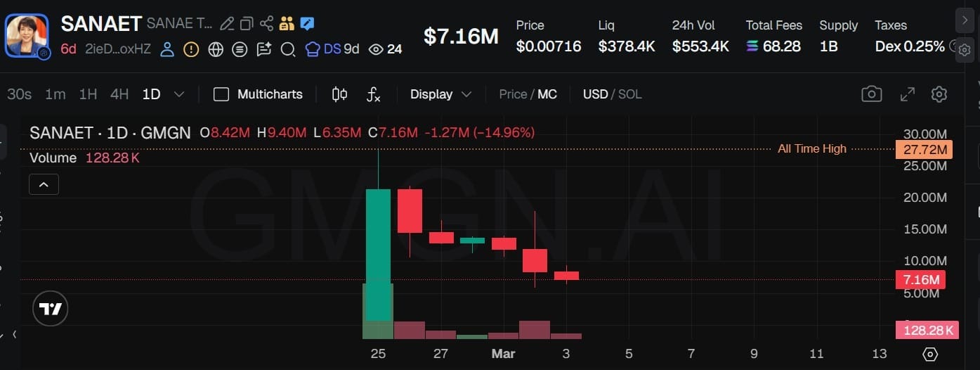Collapse the volume indicator legend
Viewport: 980px width, 370px height.
(44, 184)
